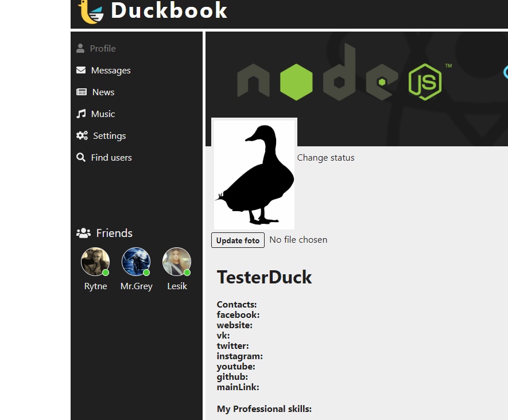The width and height of the screenshot is (508, 420).
Task: Open the Messages section
Action: (111, 70)
